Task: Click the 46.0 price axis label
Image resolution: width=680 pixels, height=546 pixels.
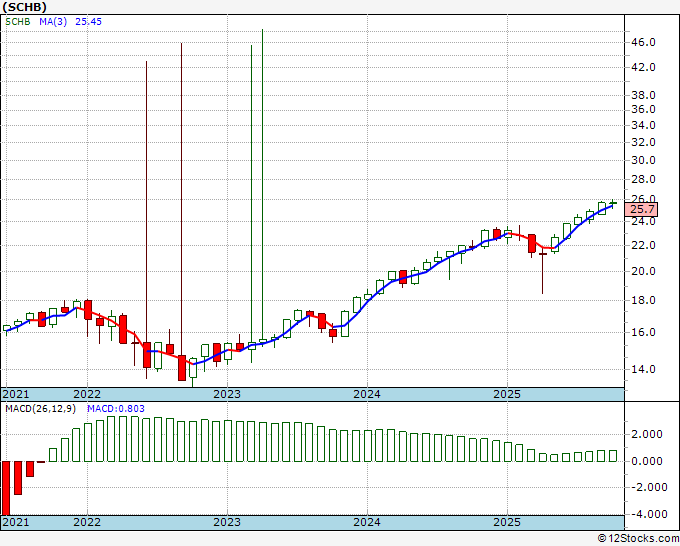Action: click(x=643, y=43)
